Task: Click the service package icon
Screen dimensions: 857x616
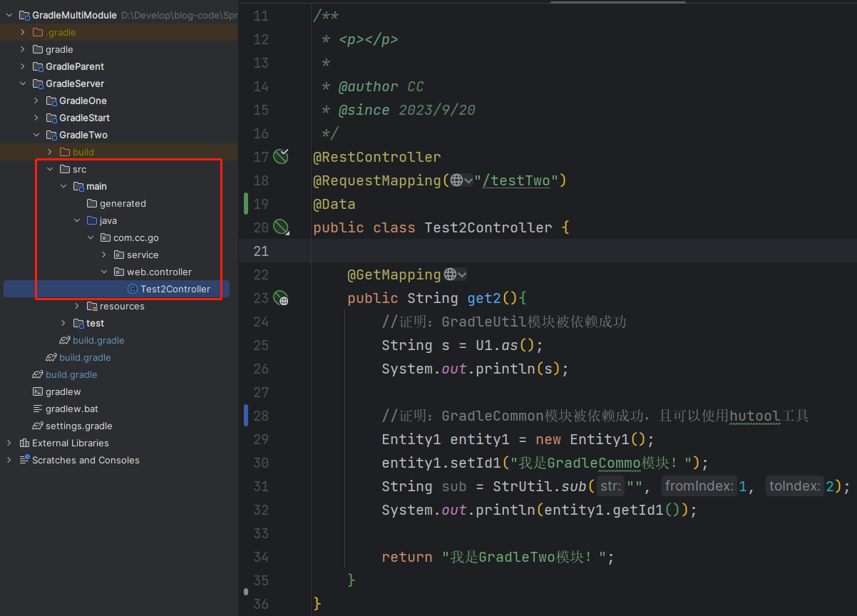Action: click(118, 255)
